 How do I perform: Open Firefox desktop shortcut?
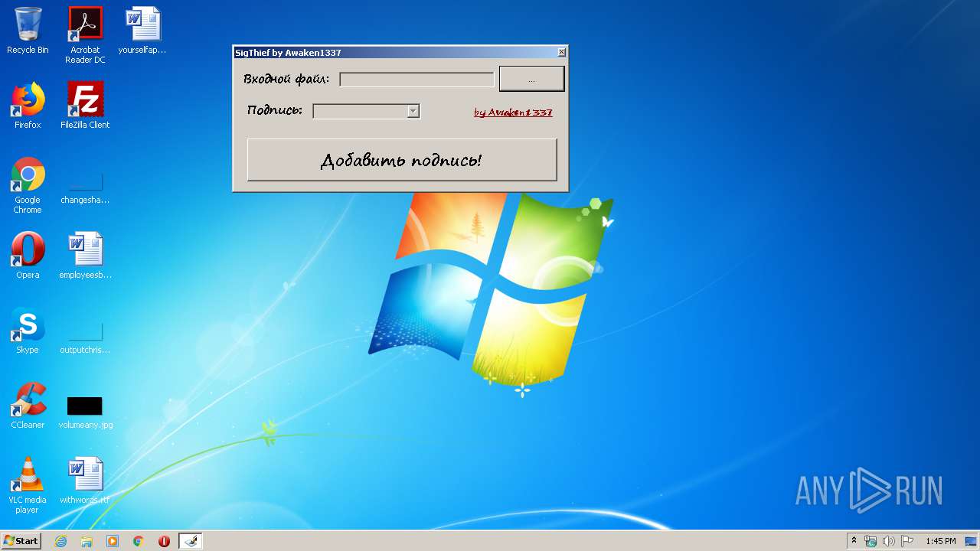(x=28, y=106)
